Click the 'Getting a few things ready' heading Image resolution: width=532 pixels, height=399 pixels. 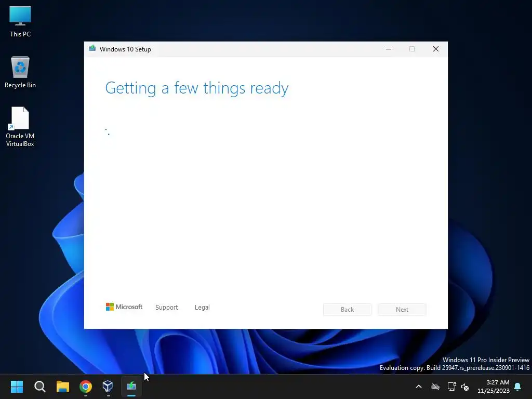click(197, 88)
